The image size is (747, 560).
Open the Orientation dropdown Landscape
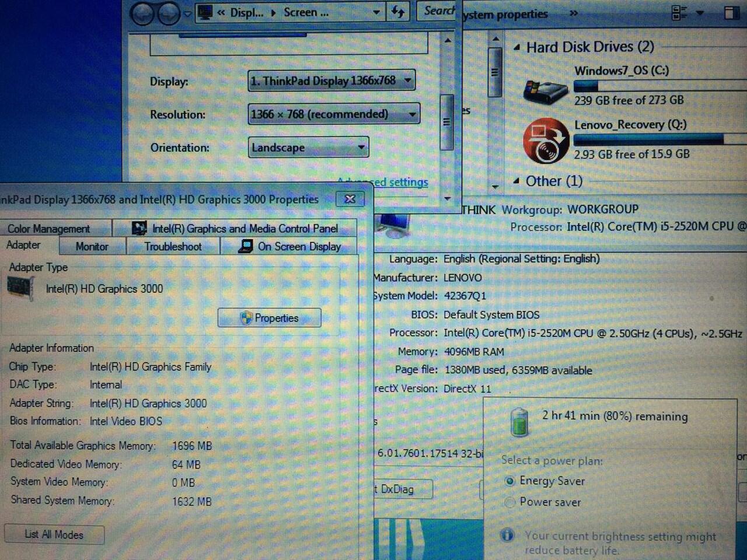coord(308,148)
